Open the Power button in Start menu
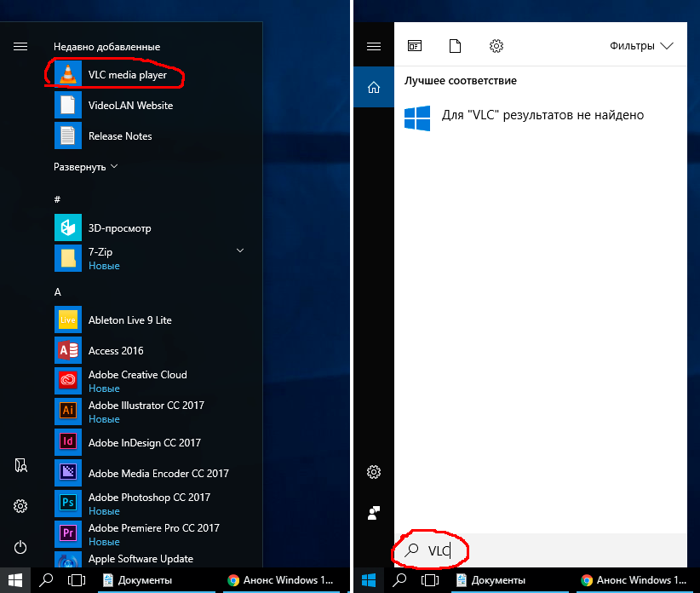Screen dimensions: 700x593 click(20, 547)
